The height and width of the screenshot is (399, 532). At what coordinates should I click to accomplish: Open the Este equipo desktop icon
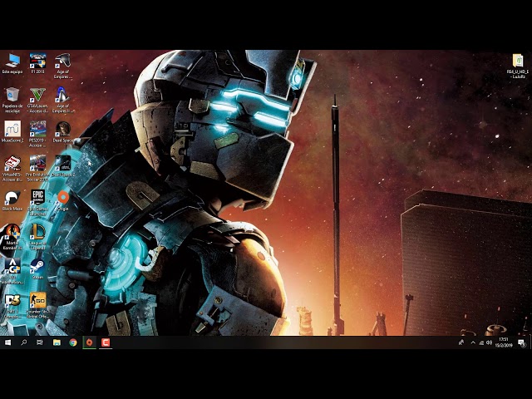tap(12, 63)
